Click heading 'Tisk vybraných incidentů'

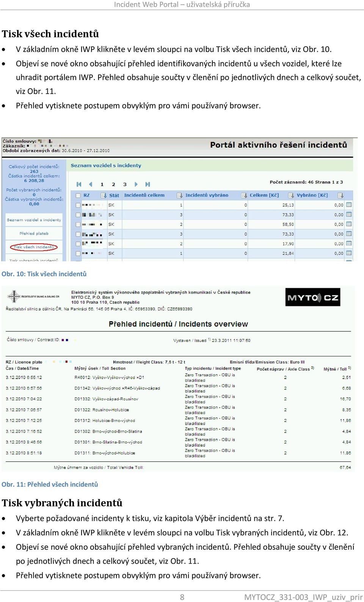coord(62,503)
